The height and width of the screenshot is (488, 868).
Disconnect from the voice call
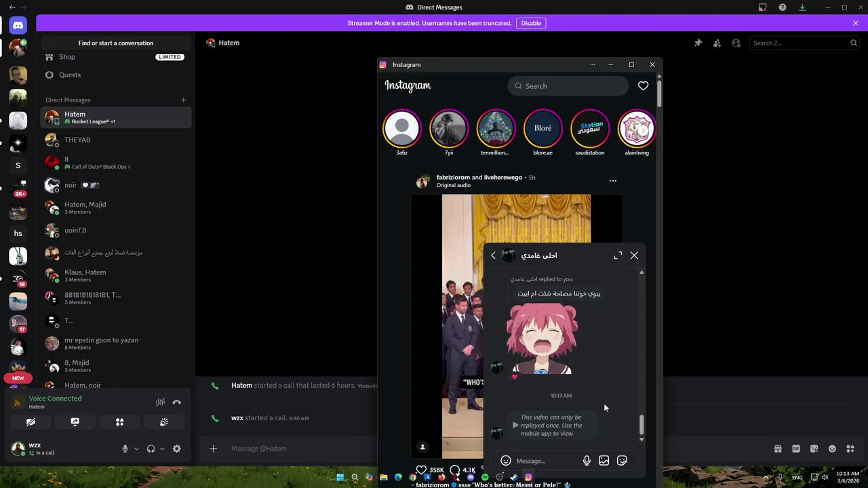pyautogui.click(x=177, y=402)
